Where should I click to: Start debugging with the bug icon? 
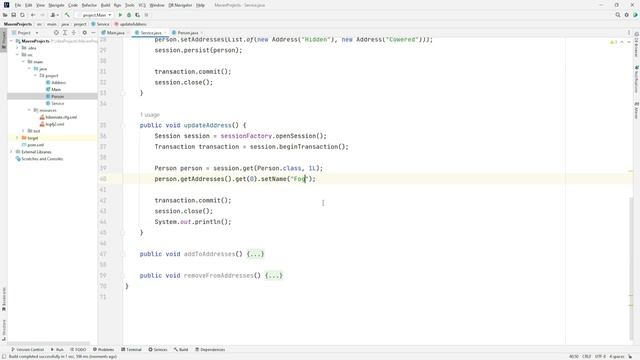coord(129,15)
